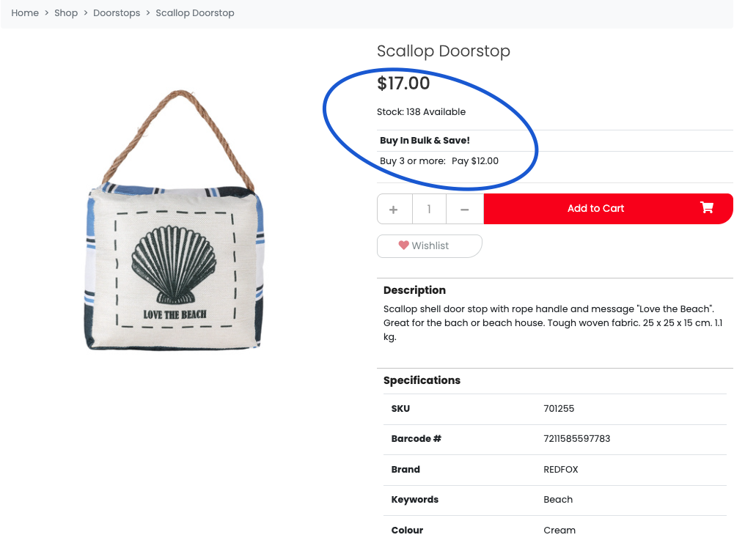Select the Scallop Doorstop breadcrumb entry
Image resolution: width=756 pixels, height=554 pixels.
[x=195, y=13]
